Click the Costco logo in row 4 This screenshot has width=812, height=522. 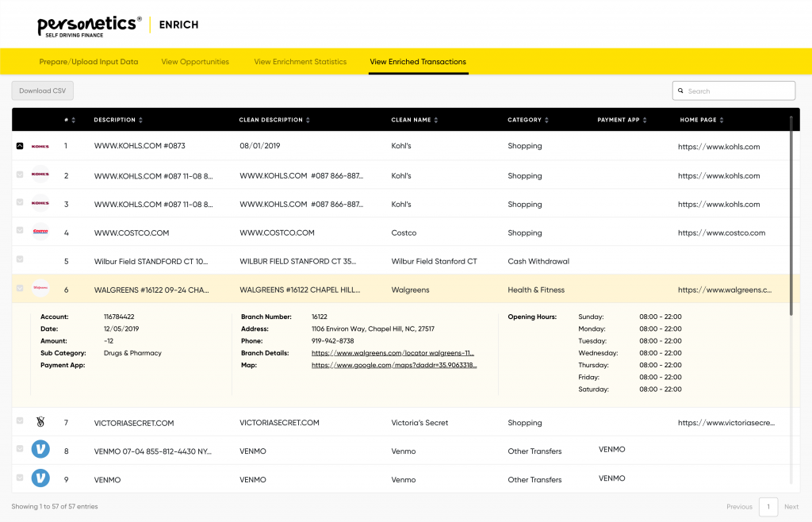(40, 232)
